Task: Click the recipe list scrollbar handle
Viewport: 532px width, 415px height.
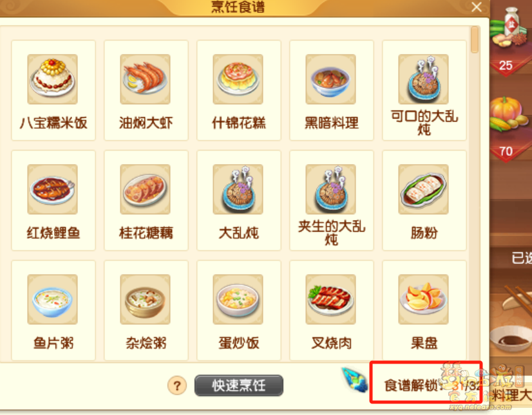Action: click(x=475, y=40)
